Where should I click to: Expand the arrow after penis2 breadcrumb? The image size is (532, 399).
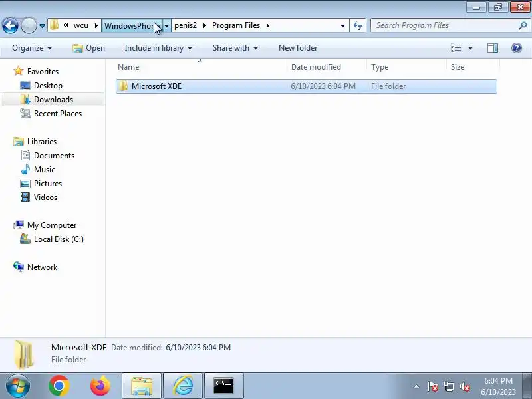tap(205, 25)
